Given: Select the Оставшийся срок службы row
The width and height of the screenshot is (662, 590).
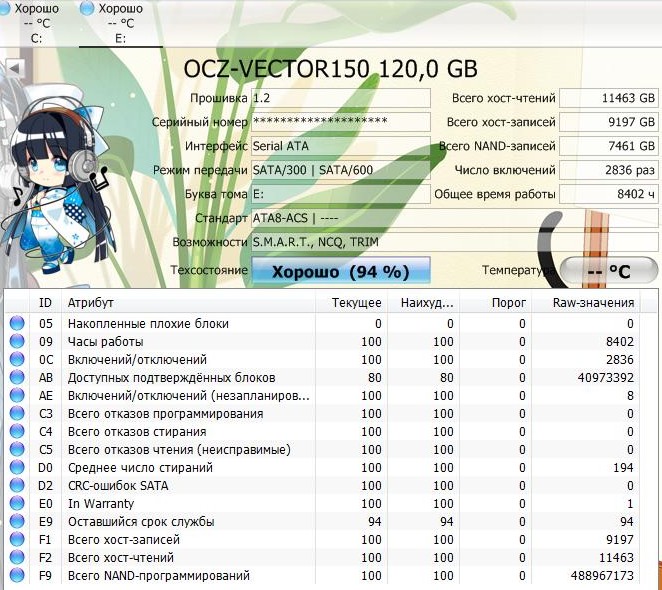Looking at the screenshot, I should (x=323, y=522).
